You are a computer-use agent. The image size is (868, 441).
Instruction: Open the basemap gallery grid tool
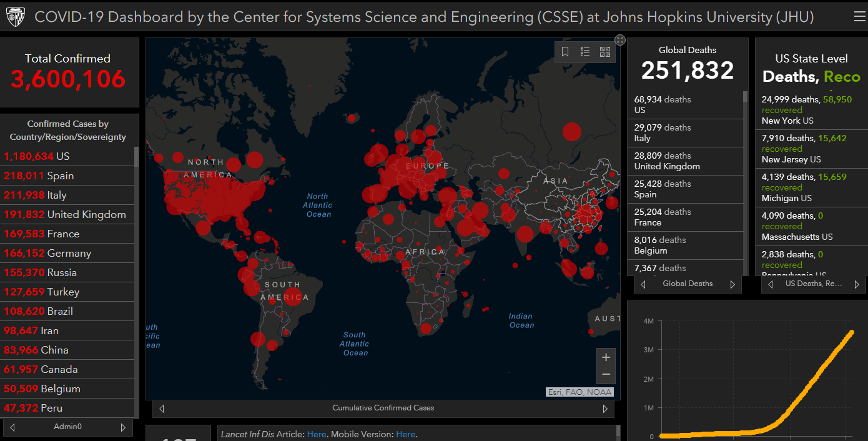click(605, 52)
